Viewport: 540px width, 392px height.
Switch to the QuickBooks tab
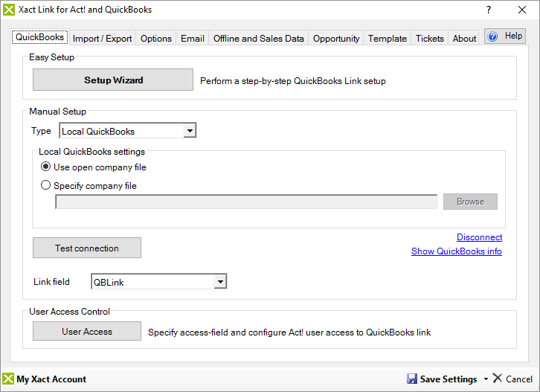pyautogui.click(x=40, y=37)
